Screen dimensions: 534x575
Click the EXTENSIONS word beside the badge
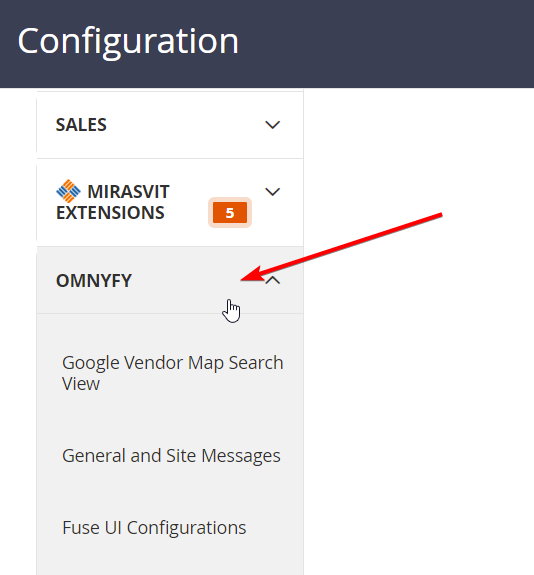[x=110, y=213]
